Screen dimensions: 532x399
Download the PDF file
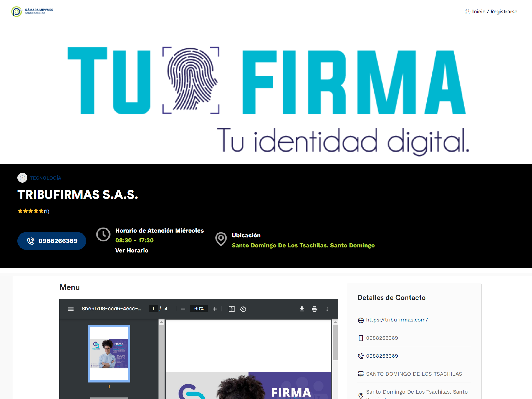(302, 309)
